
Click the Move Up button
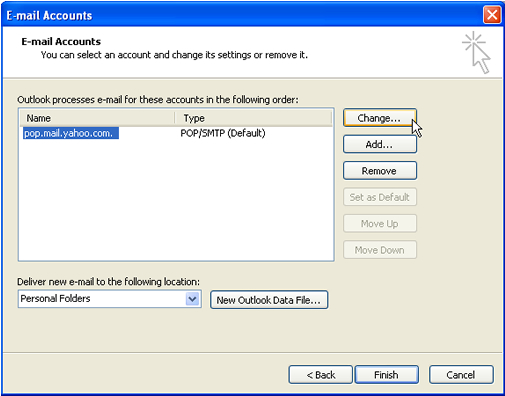pyautogui.click(x=380, y=223)
